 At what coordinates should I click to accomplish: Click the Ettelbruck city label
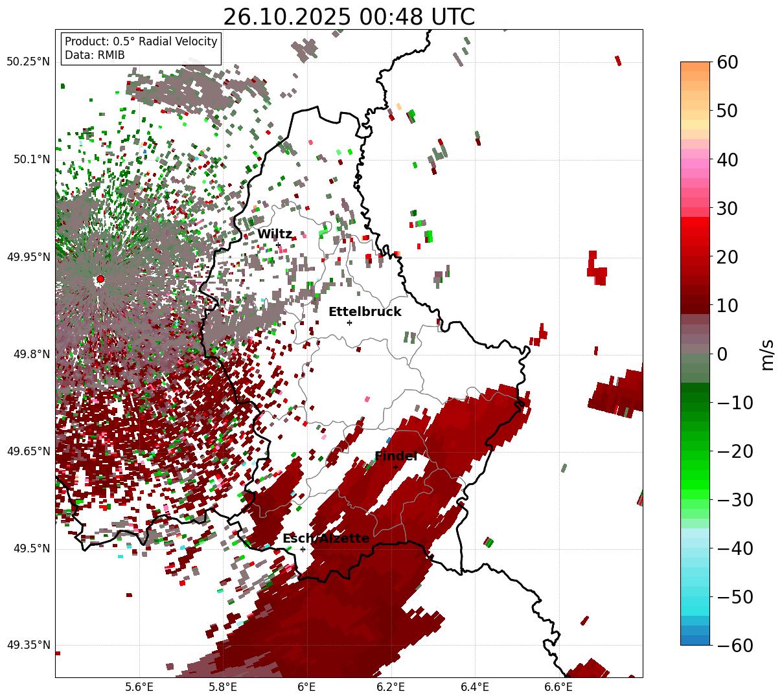click(365, 312)
